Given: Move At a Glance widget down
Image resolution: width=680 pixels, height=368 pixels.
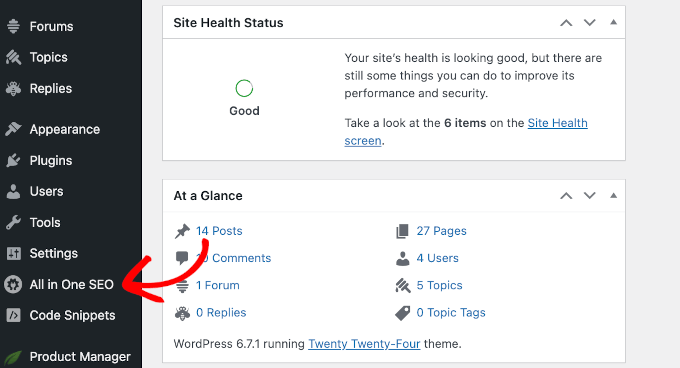Looking at the screenshot, I should tap(589, 195).
